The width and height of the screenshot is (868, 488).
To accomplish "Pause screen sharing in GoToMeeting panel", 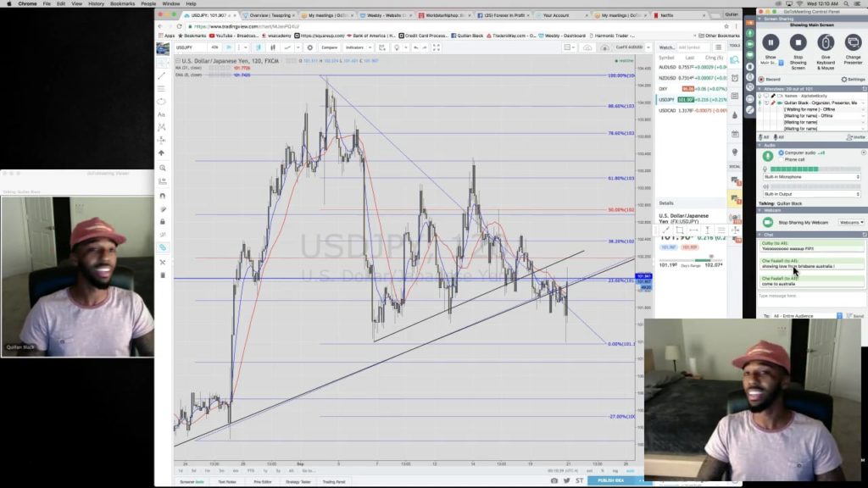I will (x=770, y=42).
